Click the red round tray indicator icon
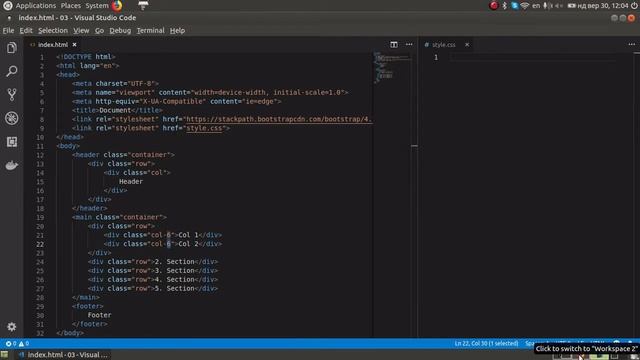Screen dimensions: 640x360 494,5
